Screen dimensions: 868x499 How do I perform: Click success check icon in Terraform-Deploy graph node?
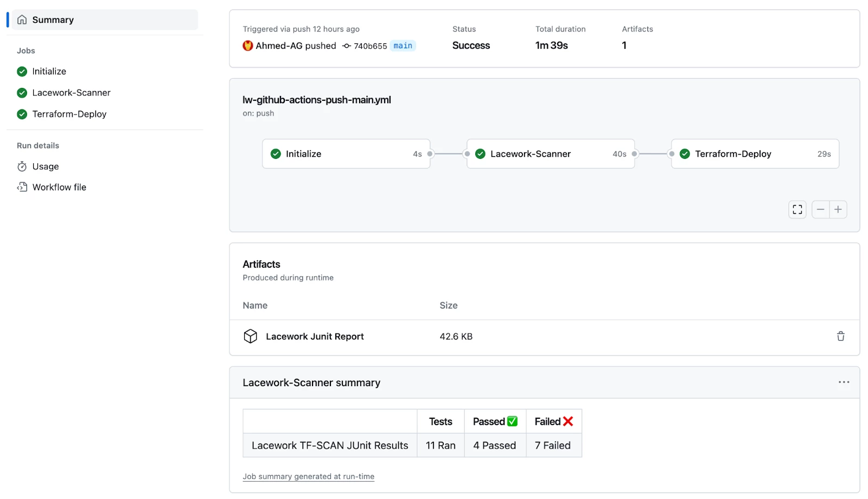coord(685,154)
